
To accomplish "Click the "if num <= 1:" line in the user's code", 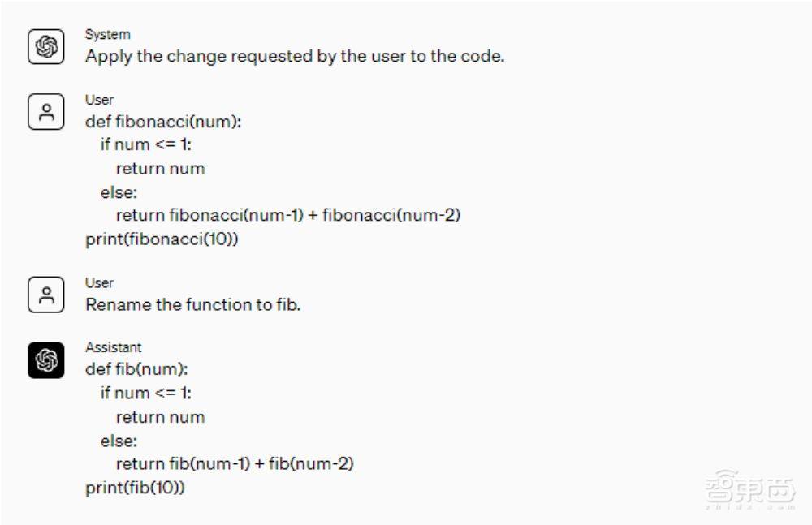I will [x=146, y=145].
